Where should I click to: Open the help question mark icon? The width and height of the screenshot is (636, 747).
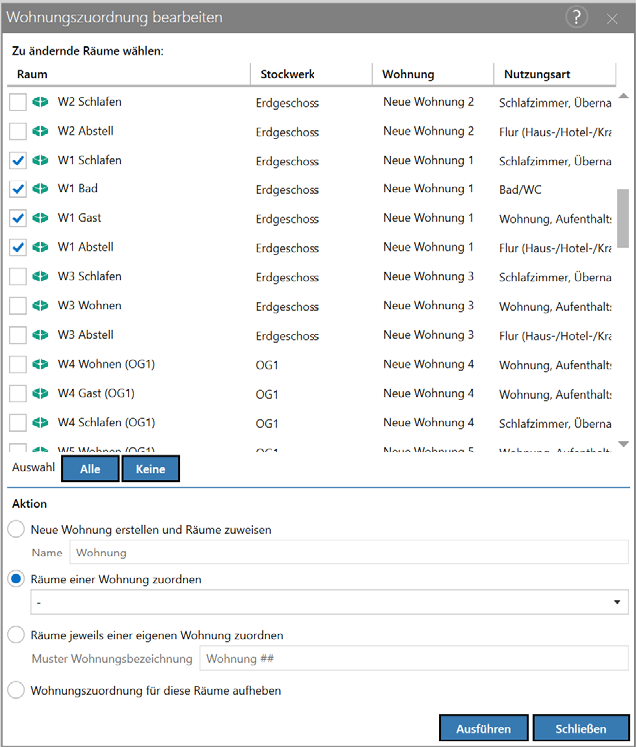pyautogui.click(x=576, y=17)
